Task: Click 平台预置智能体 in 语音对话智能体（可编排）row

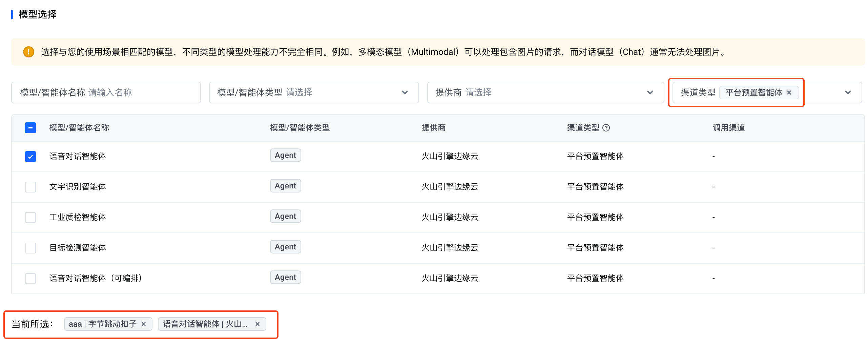Action: point(595,278)
